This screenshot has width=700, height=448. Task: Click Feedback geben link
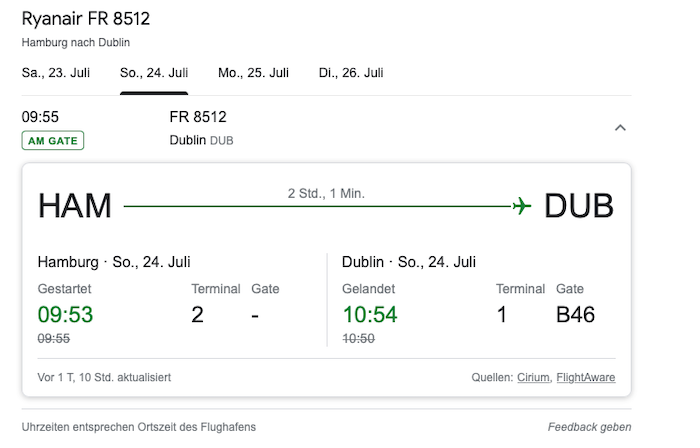coord(589,427)
